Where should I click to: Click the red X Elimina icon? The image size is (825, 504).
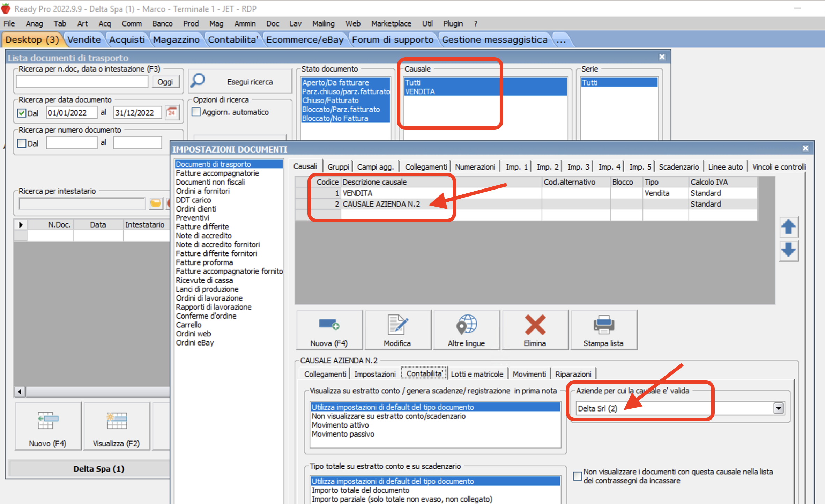535,325
